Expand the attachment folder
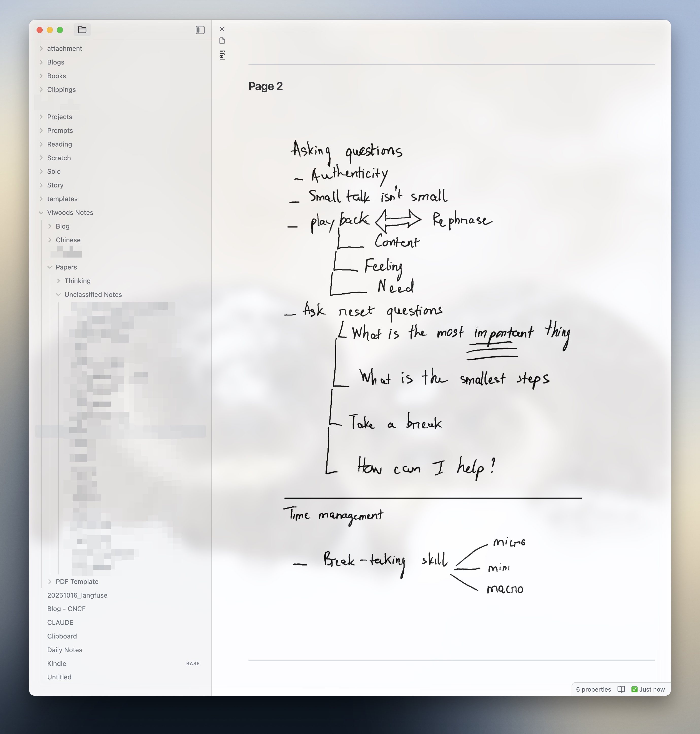Image resolution: width=700 pixels, height=734 pixels. point(64,49)
